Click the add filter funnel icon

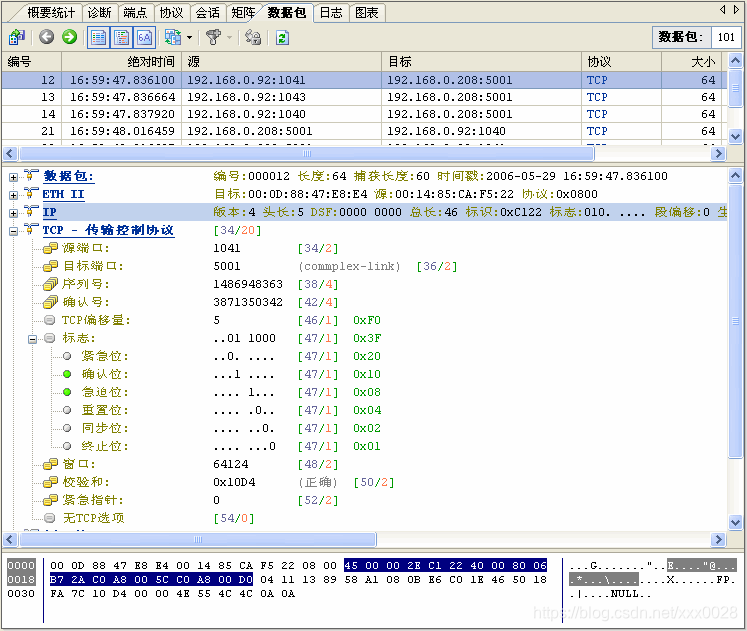pos(213,37)
